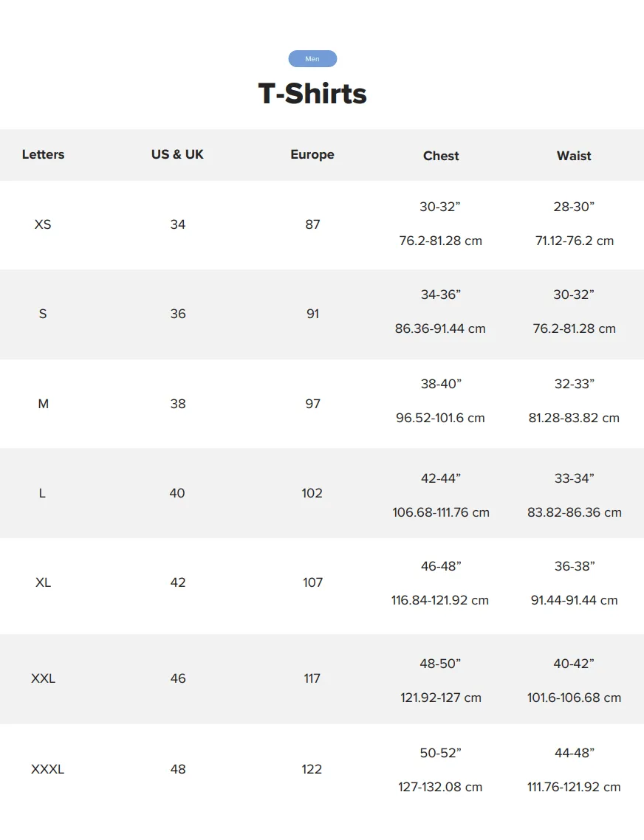Click chest value 127-132.08 cm
644x840 pixels.
pyautogui.click(x=440, y=787)
